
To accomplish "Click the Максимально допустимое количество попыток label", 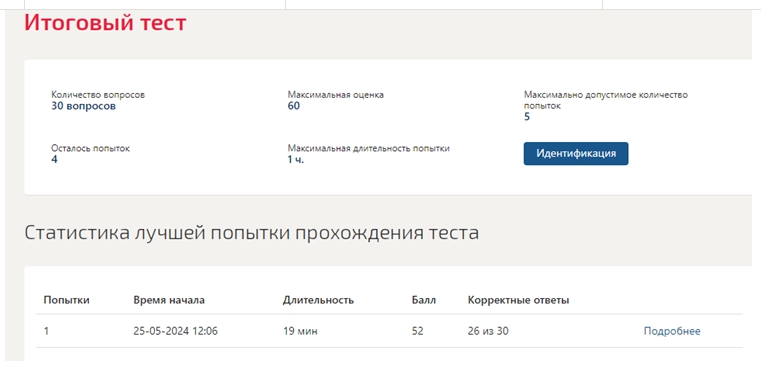I will click(x=606, y=100).
